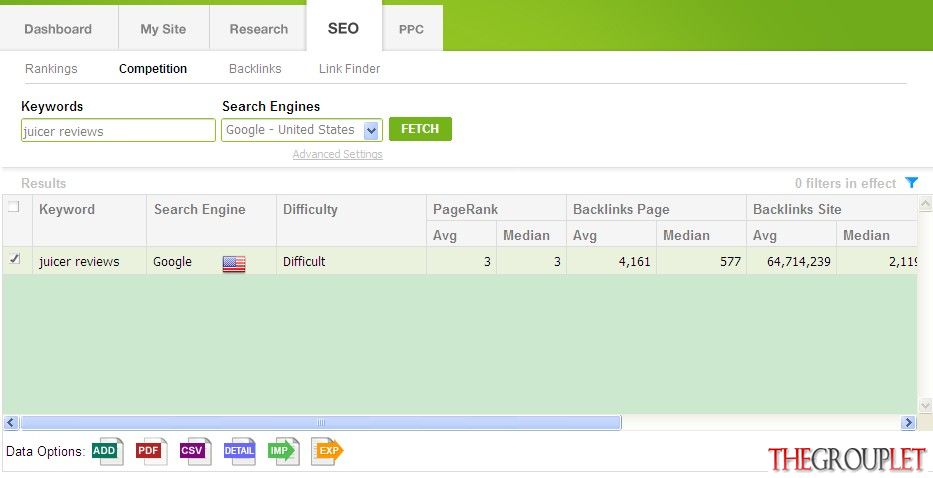
Task: Click the PageRank column group header
Action: click(x=496, y=208)
